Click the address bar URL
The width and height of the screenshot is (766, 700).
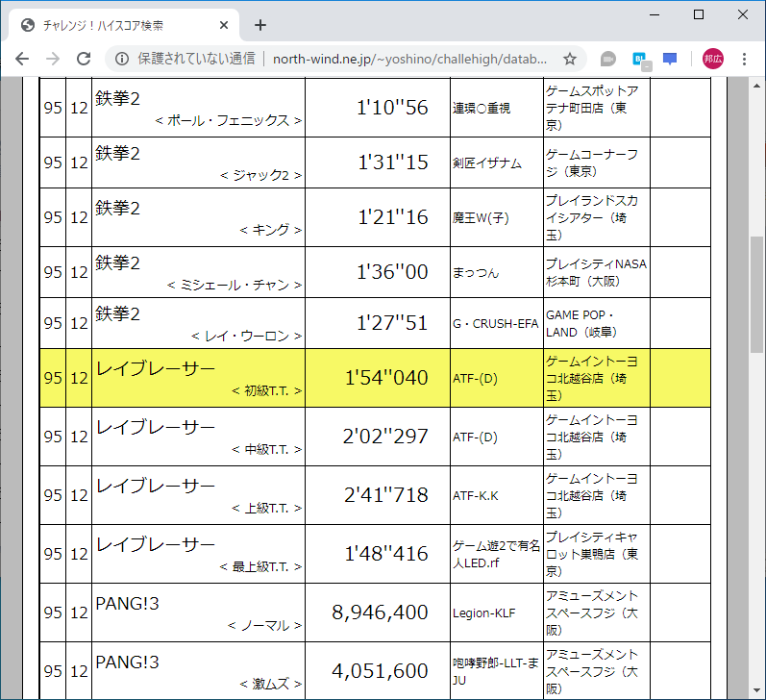point(409,60)
